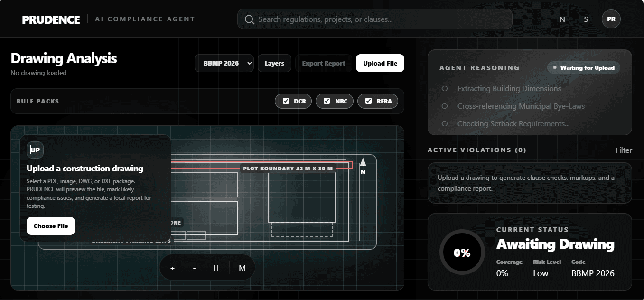
Task: Click the Rule Packs label
Action: click(x=37, y=101)
